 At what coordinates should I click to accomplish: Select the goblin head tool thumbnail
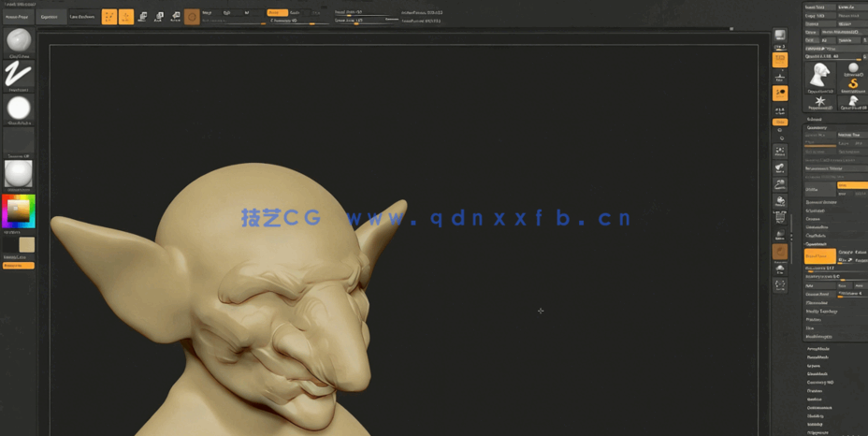(820, 77)
